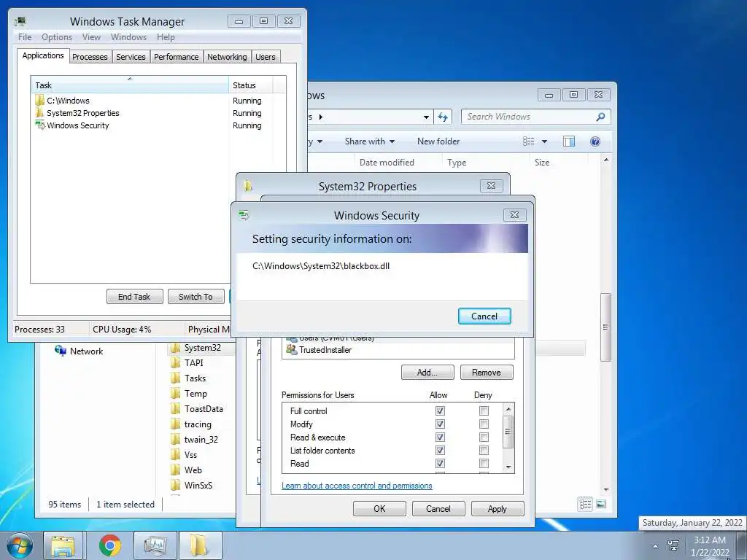The image size is (747, 560).
Task: Click the taskbar clock showing 3:12 AM
Action: 710,545
